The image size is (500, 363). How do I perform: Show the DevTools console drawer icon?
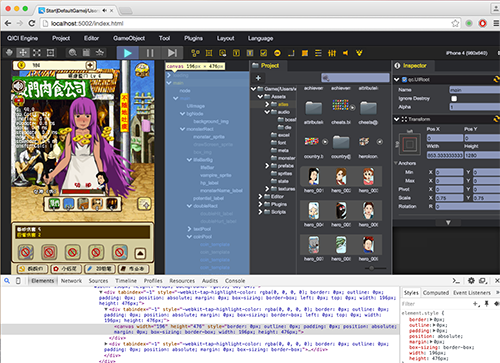point(456,281)
